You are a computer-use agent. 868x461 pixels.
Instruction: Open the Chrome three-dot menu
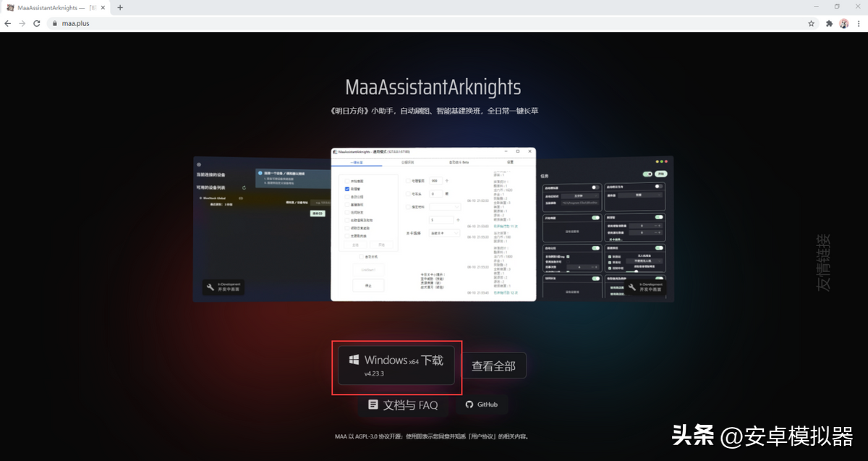(859, 23)
